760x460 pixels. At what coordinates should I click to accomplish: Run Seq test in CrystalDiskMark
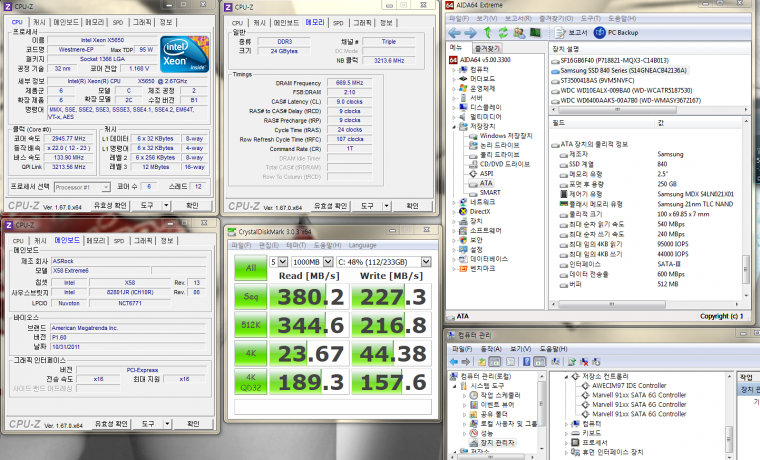(251, 296)
